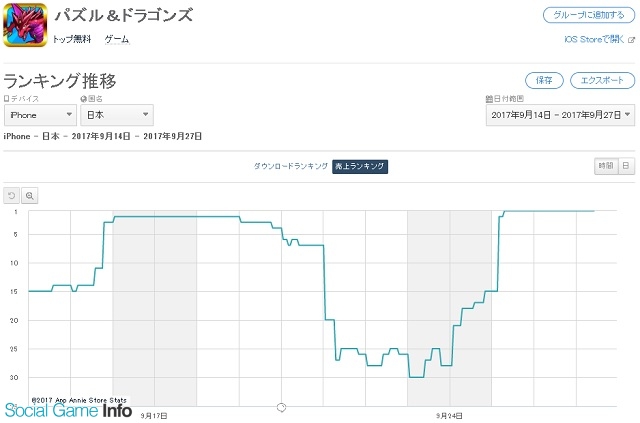The image size is (640, 423).
Task: Select the ダウンロードランキング tab
Action: point(290,166)
